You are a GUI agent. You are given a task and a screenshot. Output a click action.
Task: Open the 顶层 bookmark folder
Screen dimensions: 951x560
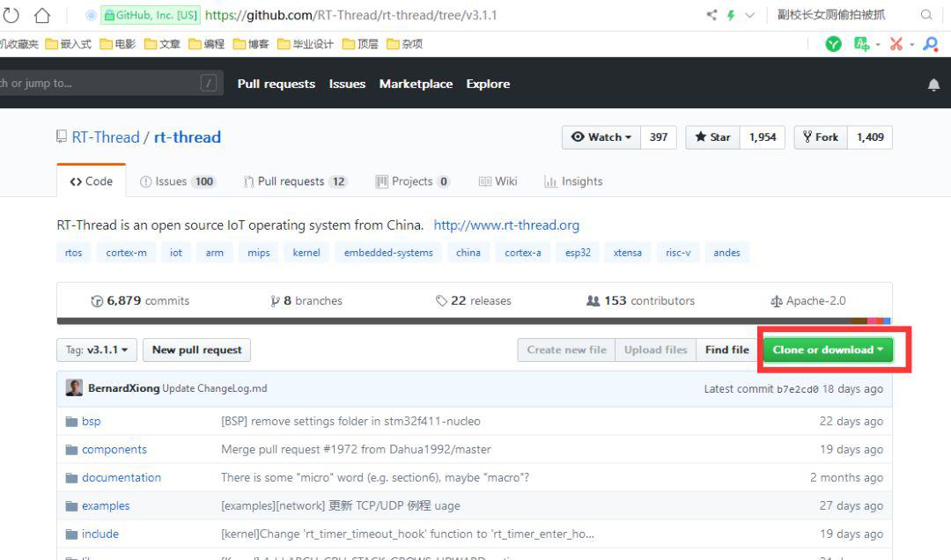point(360,44)
